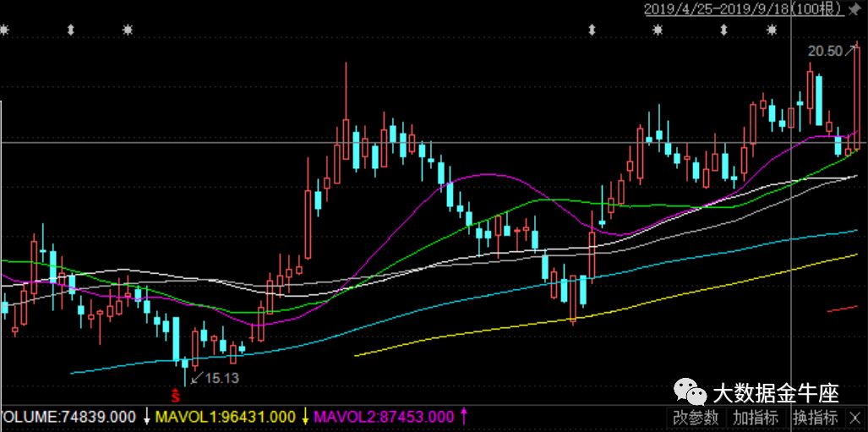Click the 换指标 button
This screenshot has width=868, height=432.
click(x=815, y=417)
